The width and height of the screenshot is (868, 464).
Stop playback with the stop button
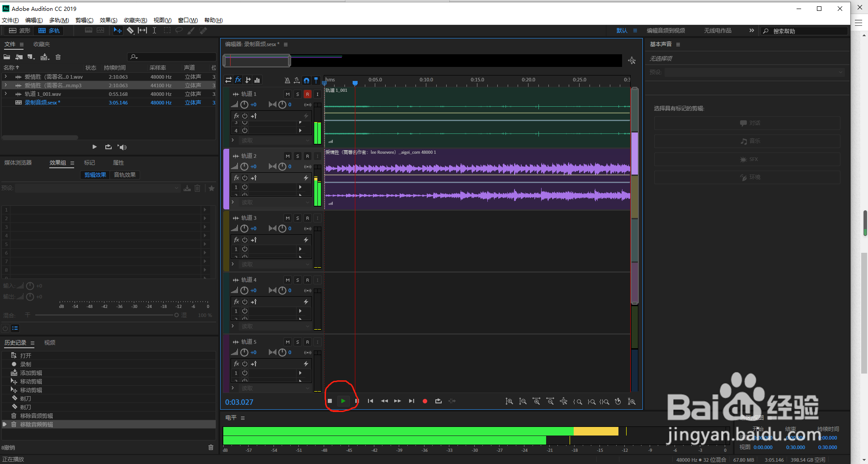330,401
